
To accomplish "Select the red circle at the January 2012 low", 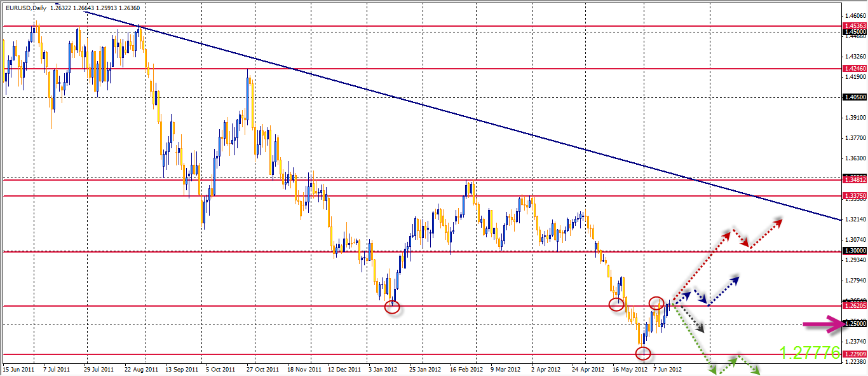I will point(393,307).
